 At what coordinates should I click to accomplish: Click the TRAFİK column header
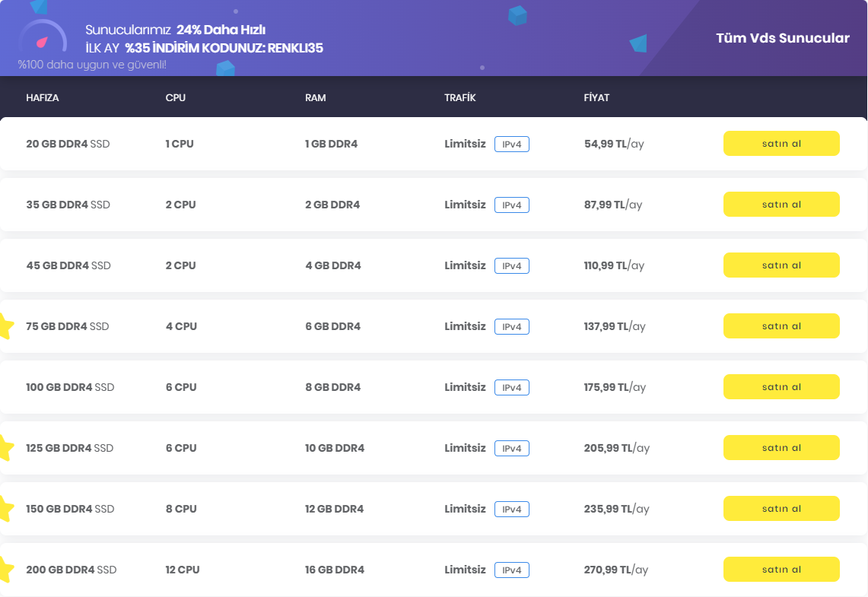click(459, 98)
